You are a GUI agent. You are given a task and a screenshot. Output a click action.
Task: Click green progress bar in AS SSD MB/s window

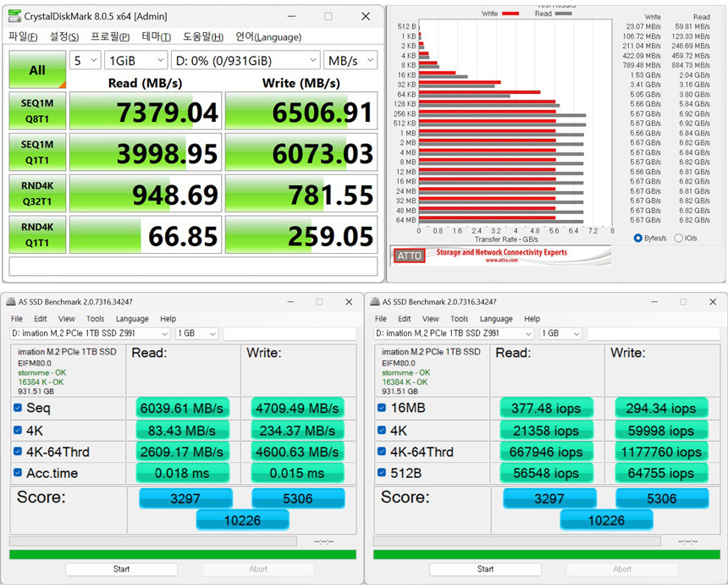pyautogui.click(x=183, y=555)
